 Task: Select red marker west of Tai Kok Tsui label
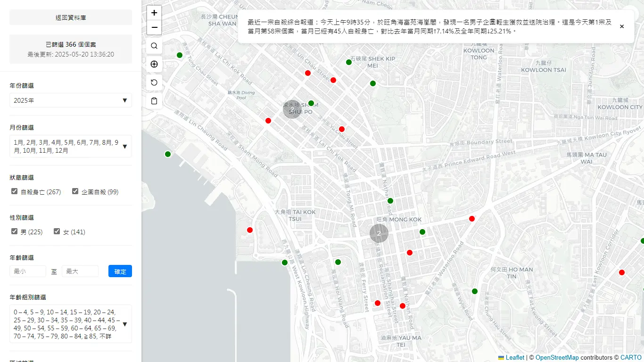[x=250, y=230]
